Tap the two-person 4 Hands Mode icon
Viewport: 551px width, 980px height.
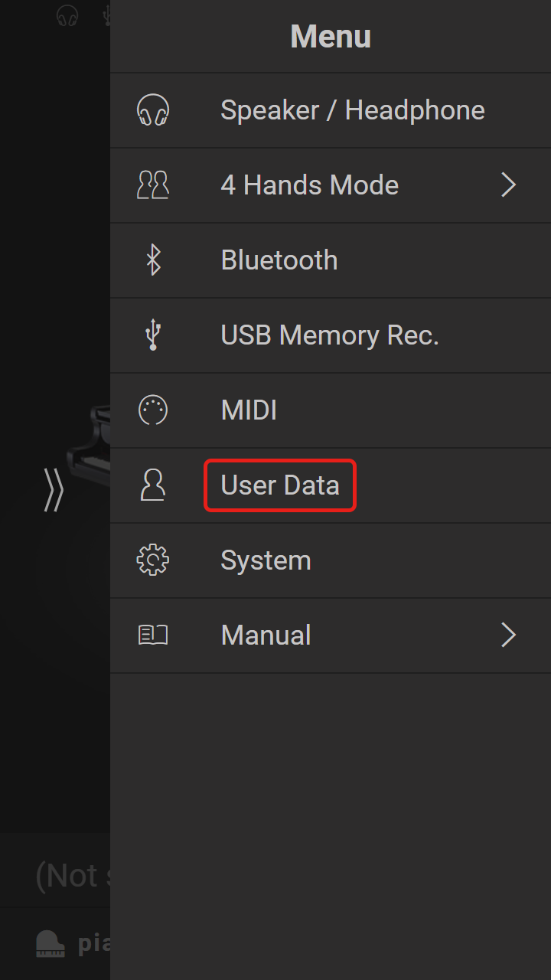point(153,185)
